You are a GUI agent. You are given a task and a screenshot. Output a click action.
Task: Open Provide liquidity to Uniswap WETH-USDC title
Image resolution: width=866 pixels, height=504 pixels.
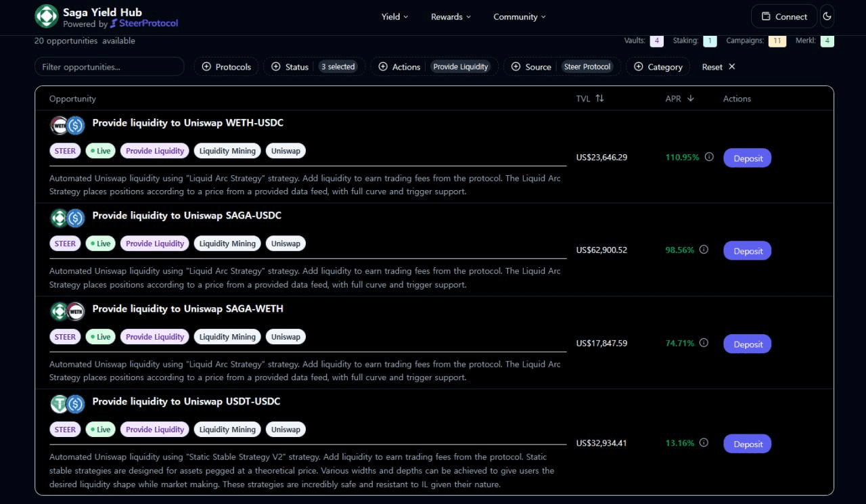188,123
